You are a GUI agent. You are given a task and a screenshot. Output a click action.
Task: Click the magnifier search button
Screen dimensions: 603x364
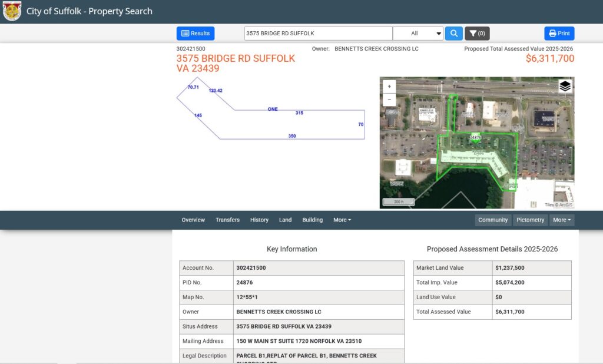pos(454,34)
